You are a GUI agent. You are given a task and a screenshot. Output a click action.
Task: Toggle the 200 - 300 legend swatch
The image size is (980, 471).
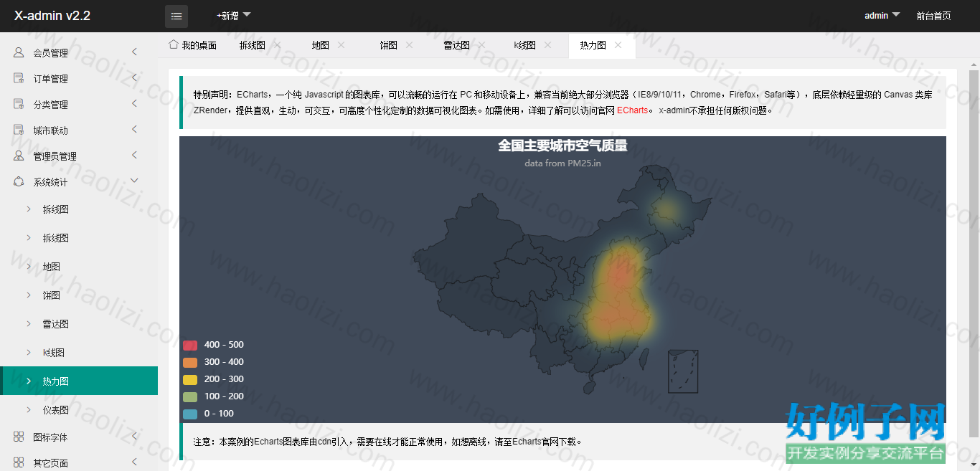coord(190,379)
